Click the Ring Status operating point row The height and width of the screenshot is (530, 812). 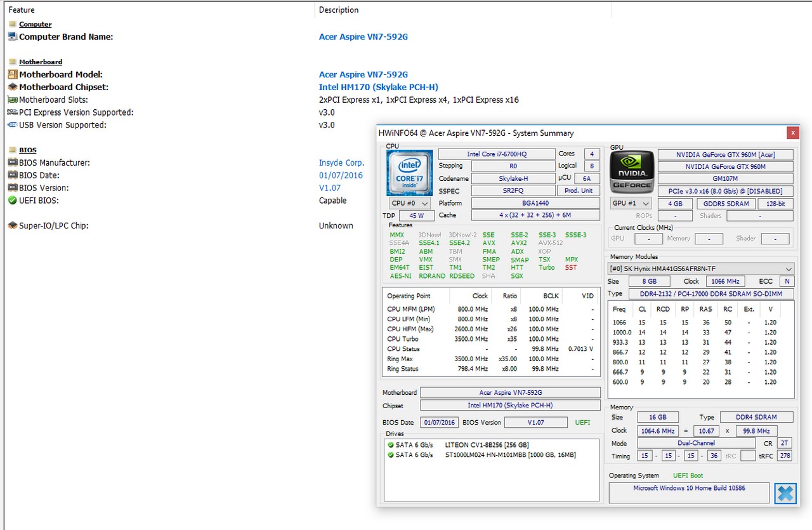click(491, 369)
